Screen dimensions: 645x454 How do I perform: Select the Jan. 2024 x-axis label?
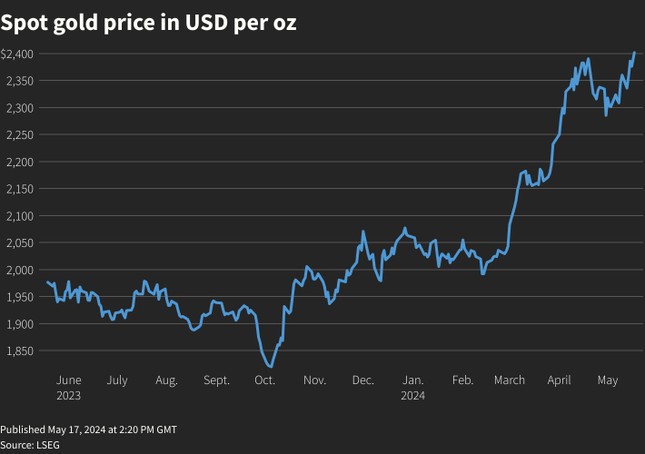click(x=412, y=387)
